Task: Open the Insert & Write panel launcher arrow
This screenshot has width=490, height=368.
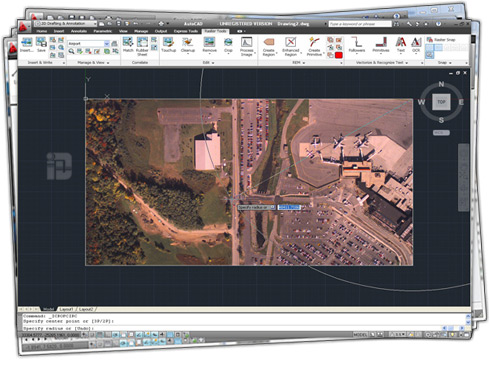Action: click(x=63, y=63)
